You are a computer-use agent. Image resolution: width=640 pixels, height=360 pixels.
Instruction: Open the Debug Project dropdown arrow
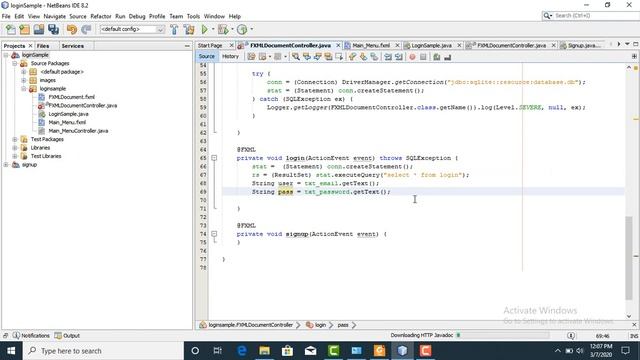(x=232, y=29)
